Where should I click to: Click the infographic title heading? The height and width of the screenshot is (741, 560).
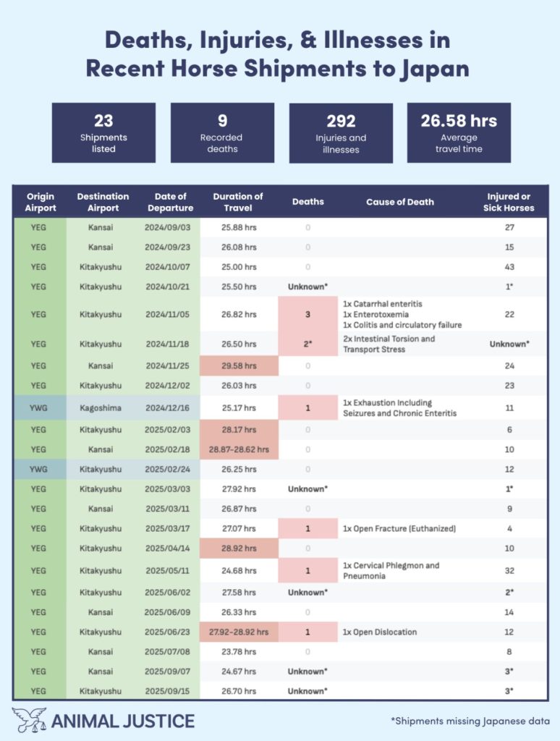278,54
